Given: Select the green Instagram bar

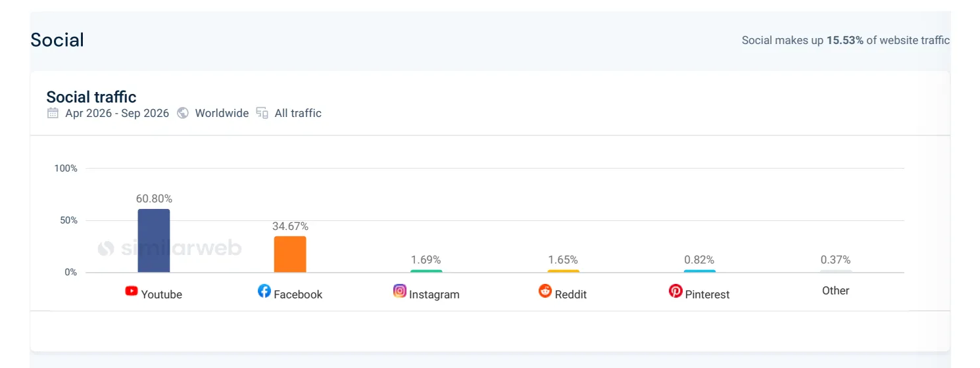Looking at the screenshot, I should pyautogui.click(x=426, y=271).
